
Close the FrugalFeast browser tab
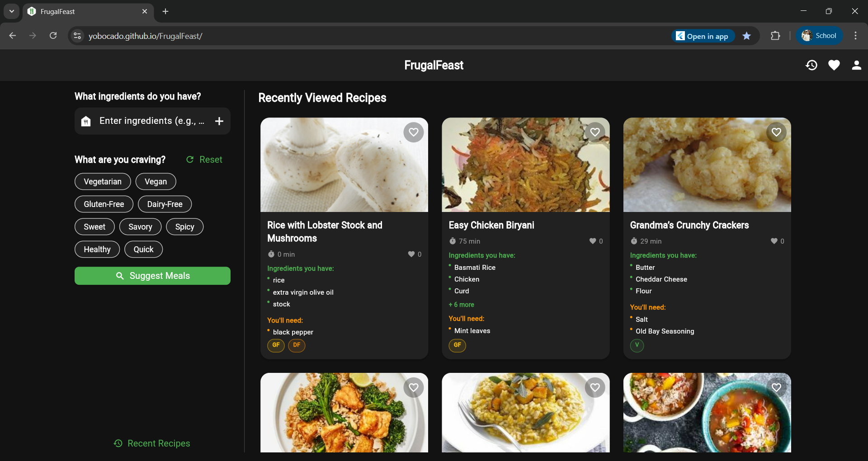point(145,11)
